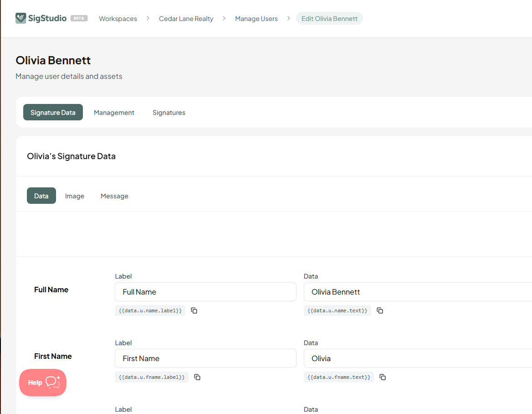
Task: Edit the Olivia first name data field
Action: (418, 358)
